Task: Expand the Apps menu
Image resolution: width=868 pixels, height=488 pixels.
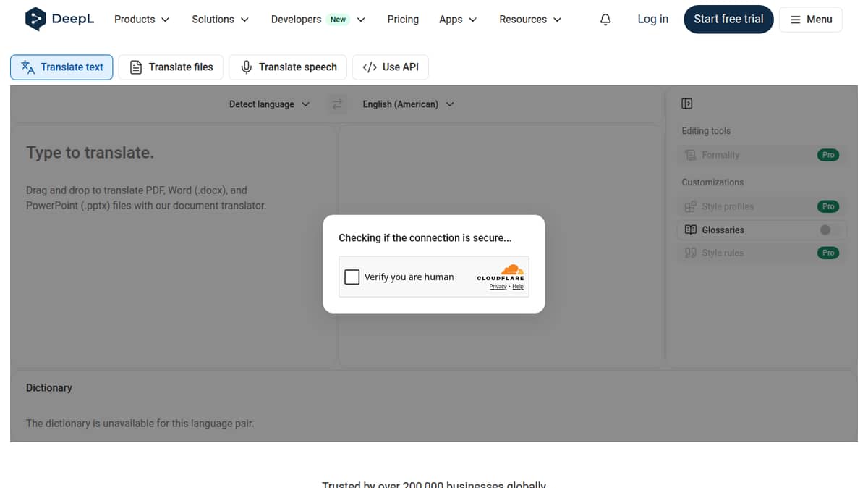Action: (x=458, y=20)
